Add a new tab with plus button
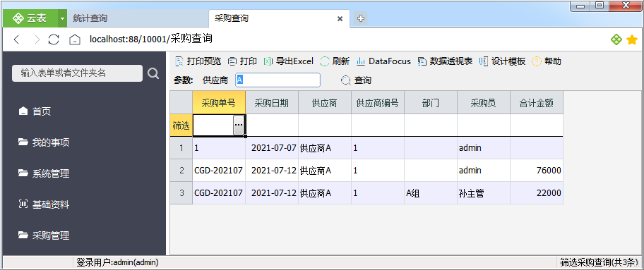 pyautogui.click(x=361, y=18)
